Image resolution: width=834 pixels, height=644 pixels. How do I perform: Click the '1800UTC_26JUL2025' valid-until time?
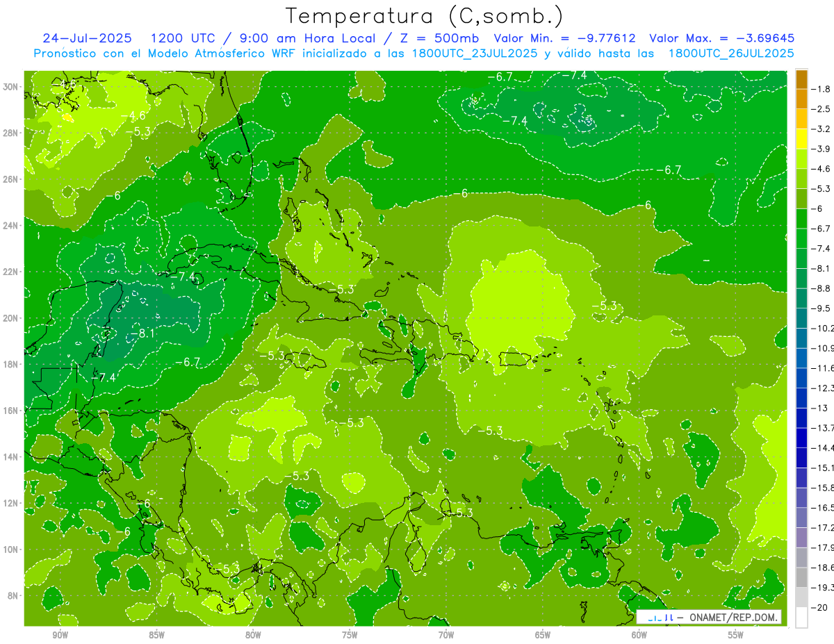pos(731,53)
